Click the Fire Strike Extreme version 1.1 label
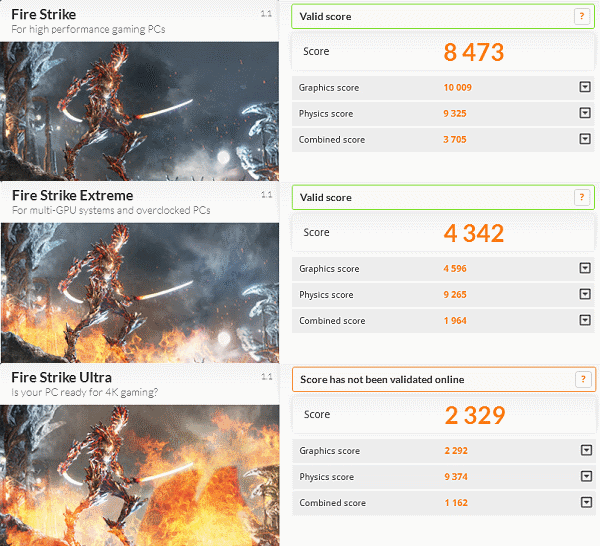 (x=267, y=195)
